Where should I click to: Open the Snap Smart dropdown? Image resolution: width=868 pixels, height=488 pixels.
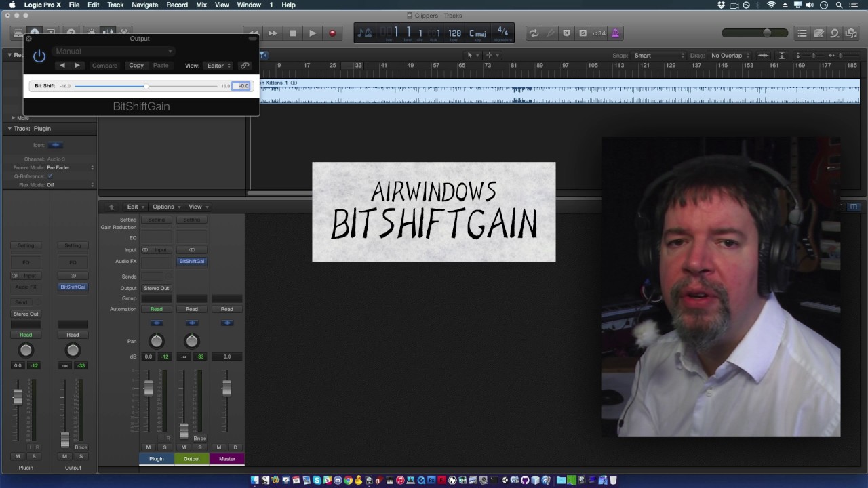coord(658,56)
